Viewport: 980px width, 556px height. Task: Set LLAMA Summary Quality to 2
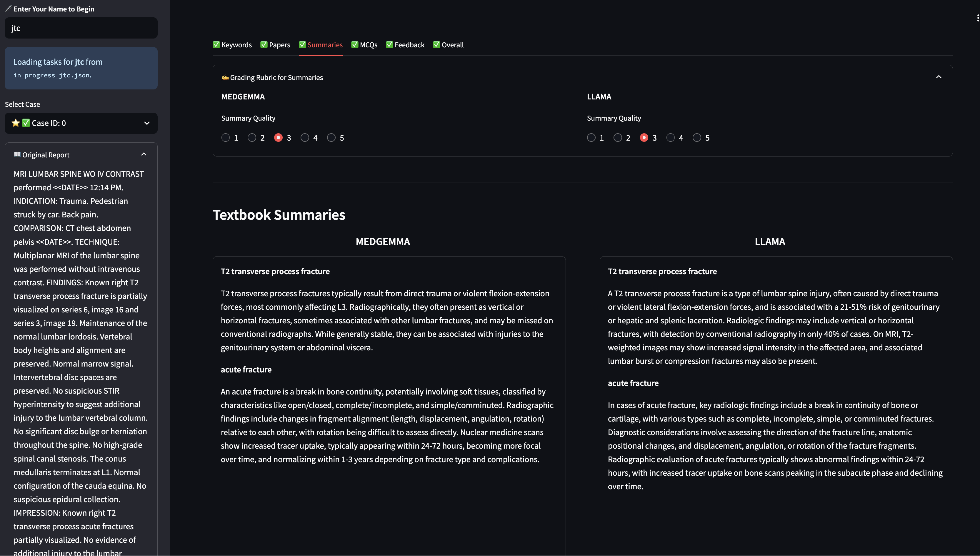point(618,138)
